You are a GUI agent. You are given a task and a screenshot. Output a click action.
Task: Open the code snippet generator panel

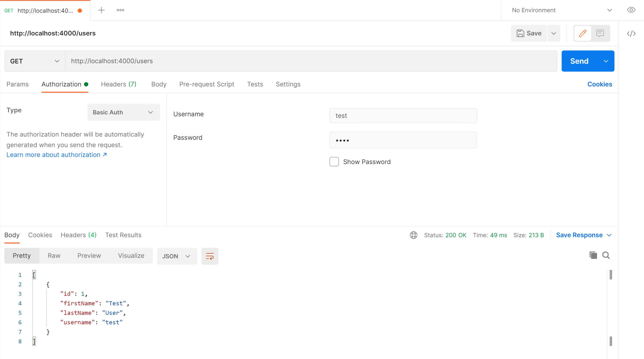click(x=631, y=33)
